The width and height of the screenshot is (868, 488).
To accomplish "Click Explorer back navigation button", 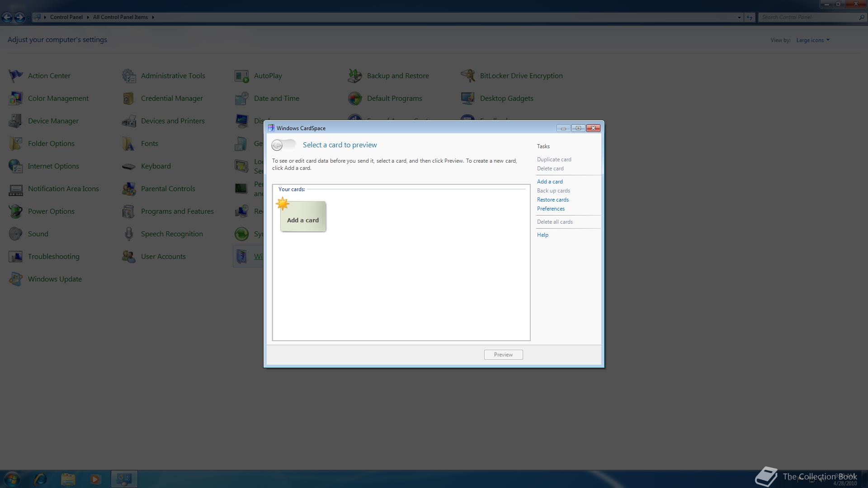I will [x=7, y=17].
